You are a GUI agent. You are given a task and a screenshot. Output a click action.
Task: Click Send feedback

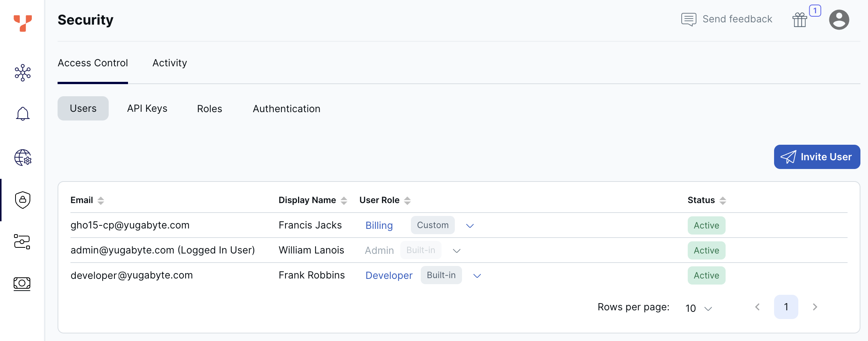737,19
